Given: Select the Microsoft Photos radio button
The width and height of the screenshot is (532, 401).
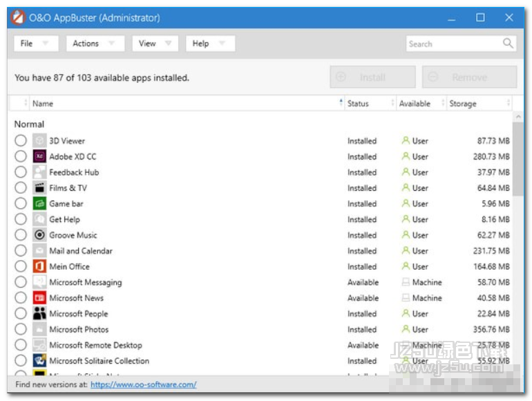Looking at the screenshot, I should point(21,329).
